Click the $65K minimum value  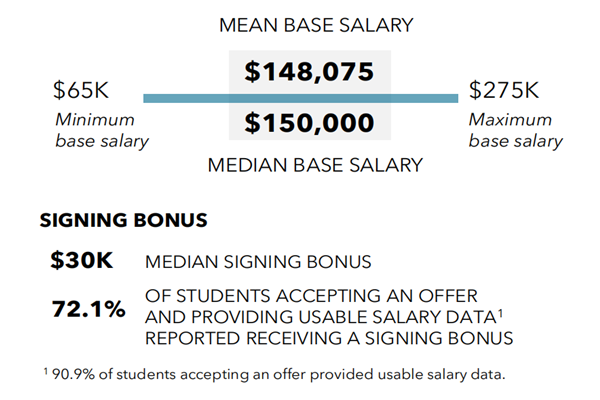coord(80,92)
